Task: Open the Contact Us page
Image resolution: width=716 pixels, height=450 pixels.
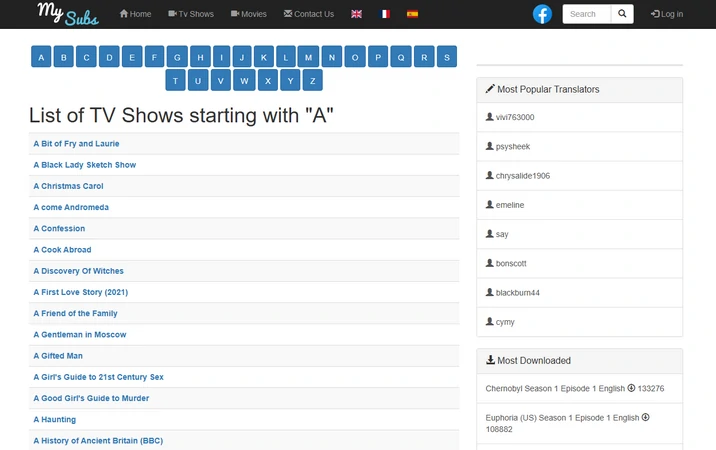Action: 309,14
